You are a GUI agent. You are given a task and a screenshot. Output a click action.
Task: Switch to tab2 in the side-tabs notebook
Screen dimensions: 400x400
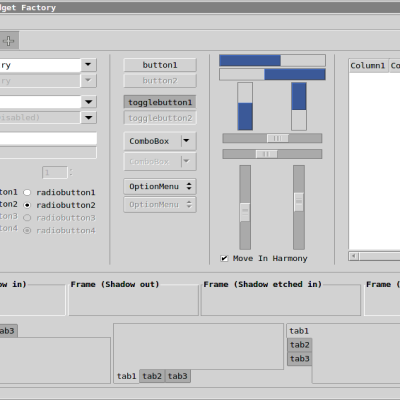300,345
